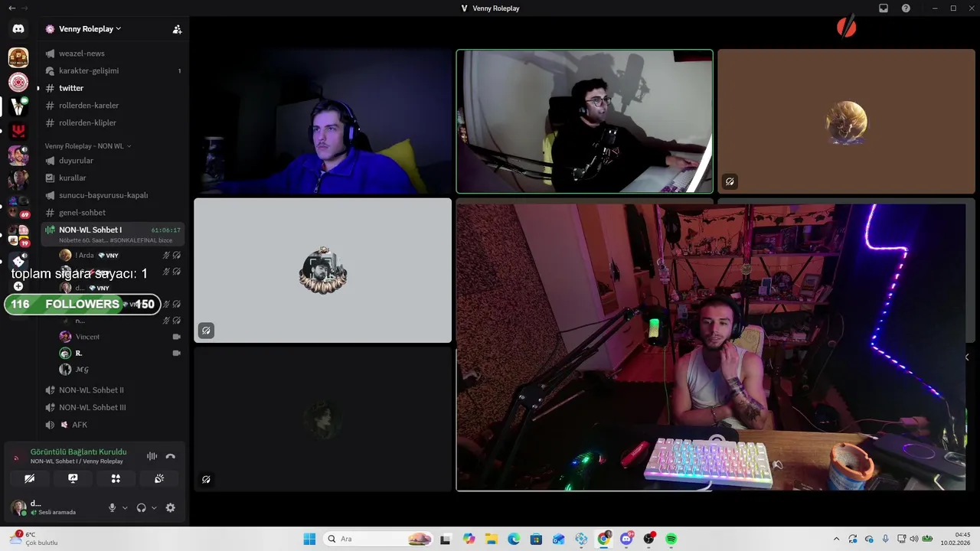Open the red W logo server
Image resolution: width=980 pixels, height=551 pixels.
click(x=18, y=131)
